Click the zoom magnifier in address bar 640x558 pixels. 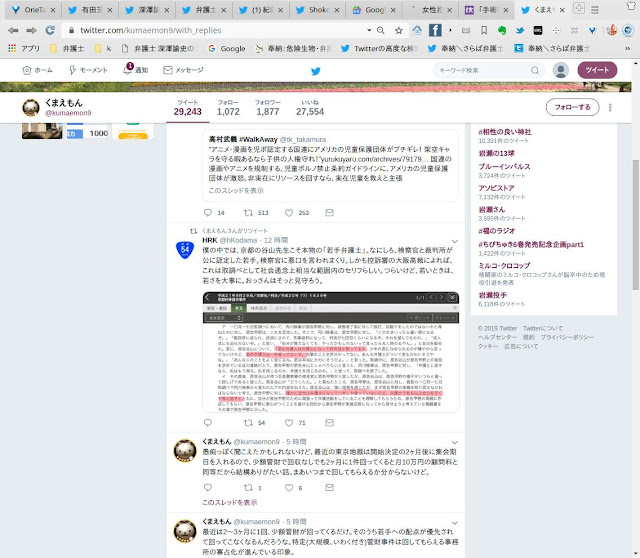click(x=380, y=30)
